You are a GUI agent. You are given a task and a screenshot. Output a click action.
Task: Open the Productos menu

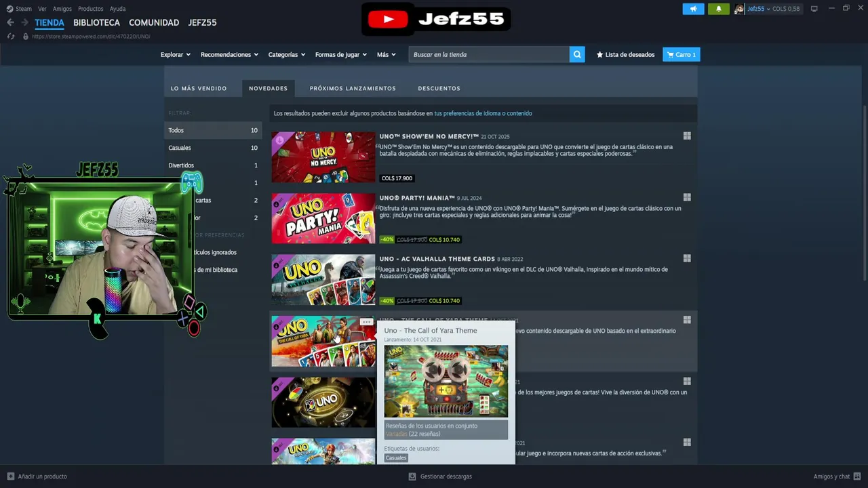[x=91, y=9]
